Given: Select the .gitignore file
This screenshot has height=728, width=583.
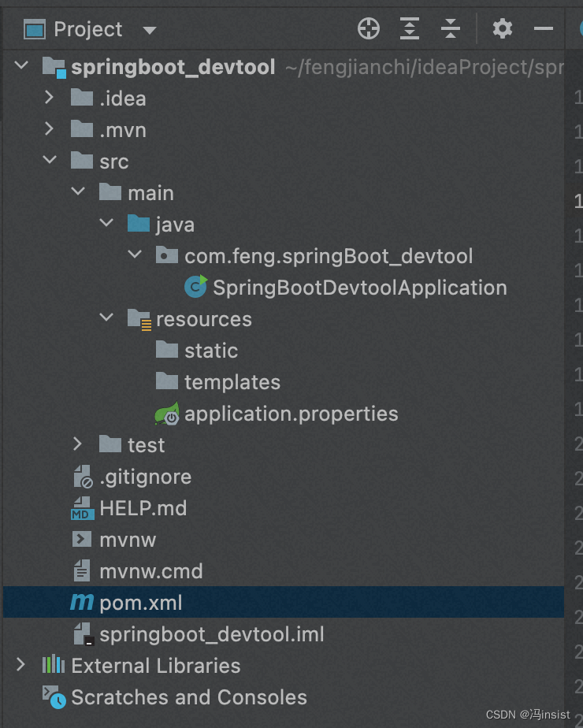Looking at the screenshot, I should click(146, 476).
